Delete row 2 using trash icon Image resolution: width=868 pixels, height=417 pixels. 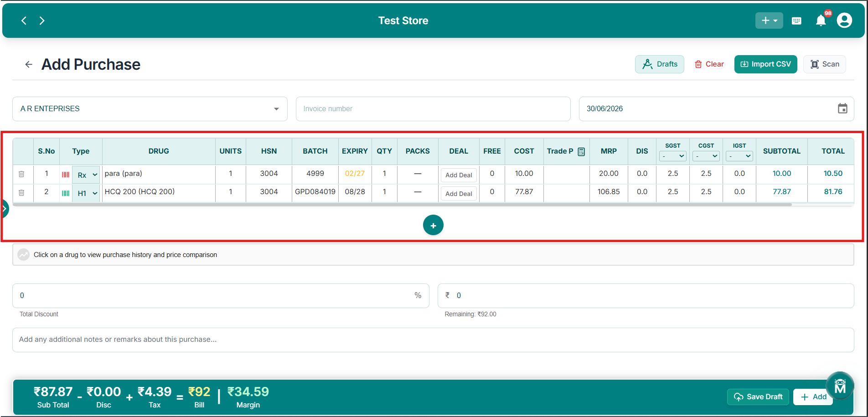(21, 193)
